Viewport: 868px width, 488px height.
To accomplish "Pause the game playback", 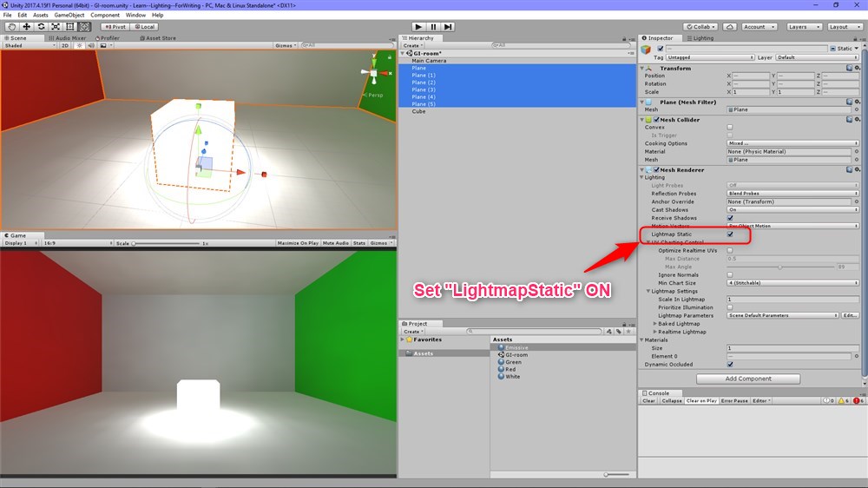I will click(x=433, y=27).
